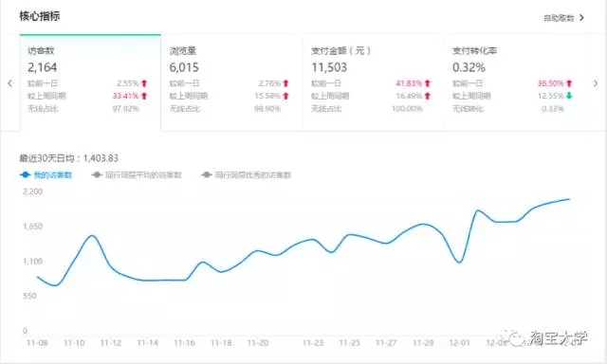Click the 2,164 visitor count value
This screenshot has height=364, width=607.
pos(42,67)
